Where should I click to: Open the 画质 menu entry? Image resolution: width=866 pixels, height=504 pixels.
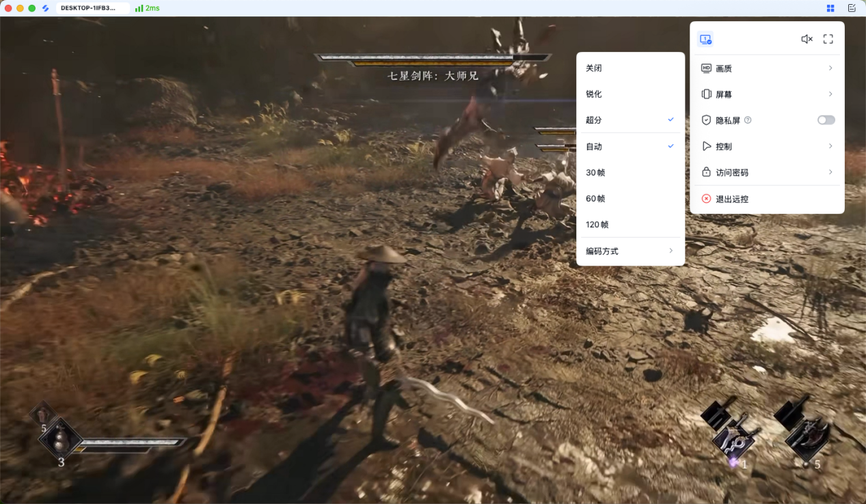[767, 68]
